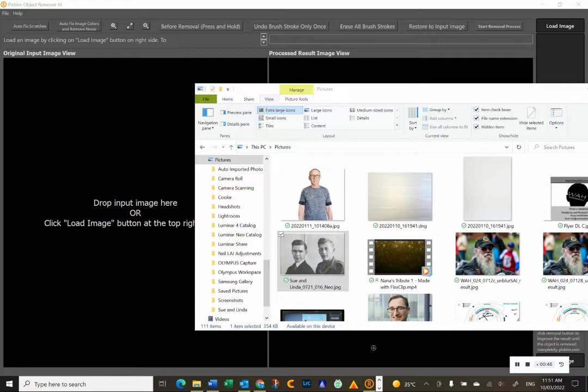Image resolution: width=588 pixels, height=392 pixels.
Task: Click the zoom out magnifier icon
Action: [x=146, y=26]
